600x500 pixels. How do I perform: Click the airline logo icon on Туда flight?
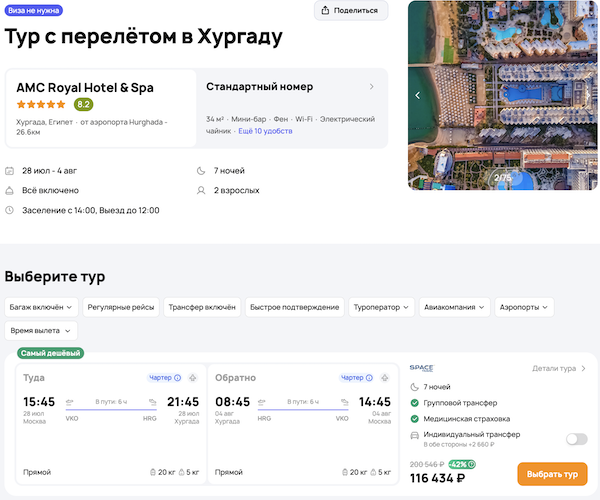[192, 378]
